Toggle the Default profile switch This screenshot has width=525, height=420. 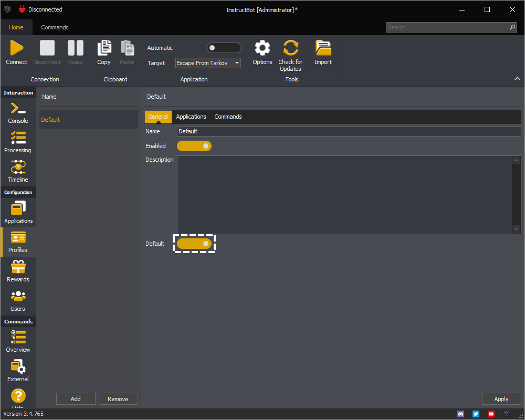pyautogui.click(x=194, y=244)
